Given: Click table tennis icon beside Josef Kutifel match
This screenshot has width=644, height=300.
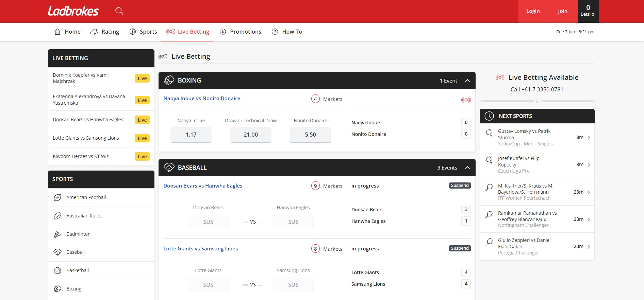Looking at the screenshot, I should 489,160.
